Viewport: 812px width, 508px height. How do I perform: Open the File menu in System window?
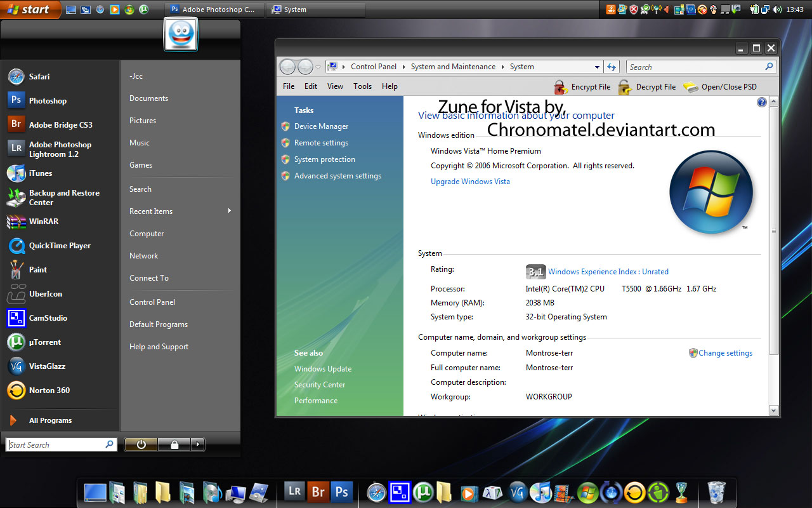(289, 86)
